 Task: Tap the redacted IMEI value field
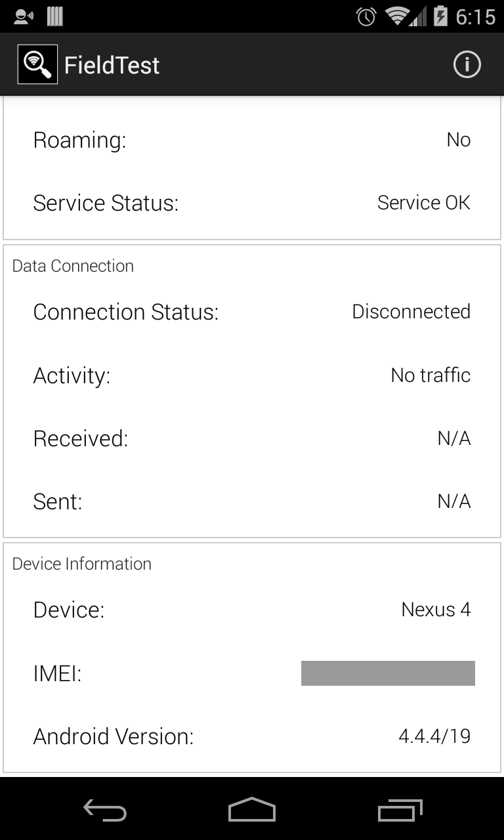388,673
